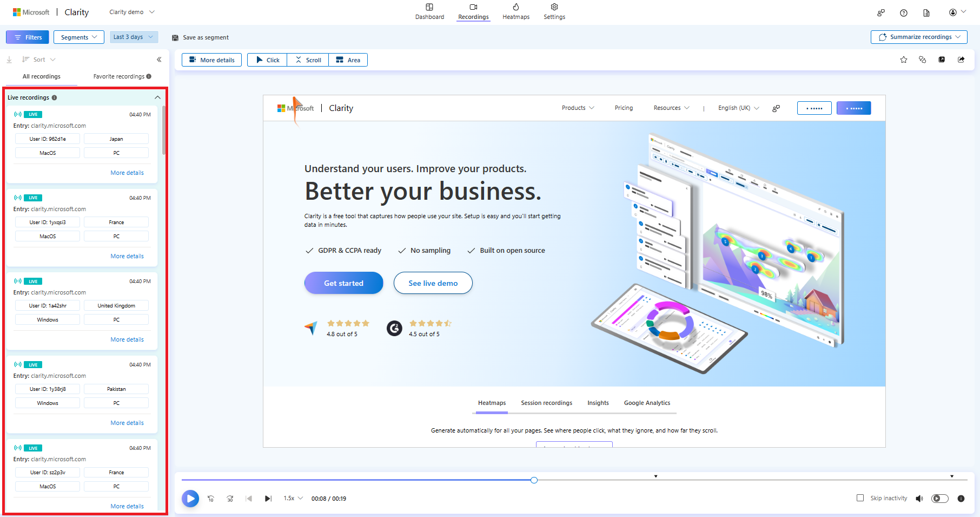The image size is (980, 517).
Task: Open More details for user 1a42shr
Action: coord(127,339)
